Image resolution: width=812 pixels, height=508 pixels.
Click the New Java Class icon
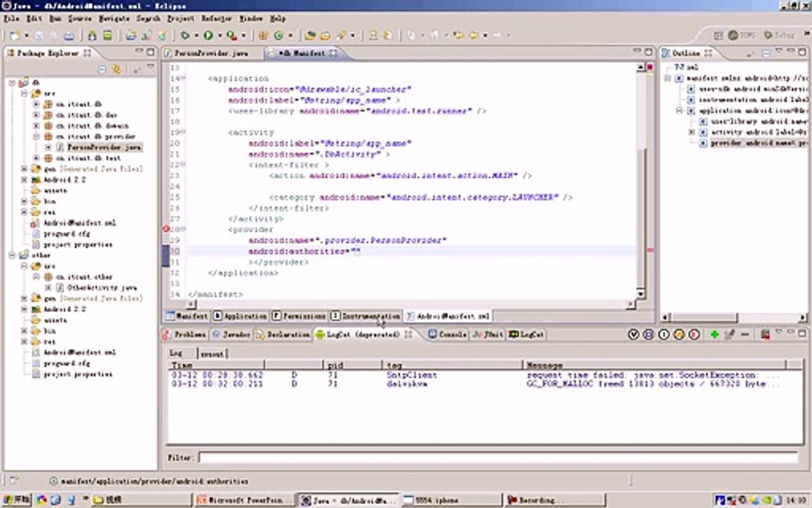pyautogui.click(x=278, y=35)
